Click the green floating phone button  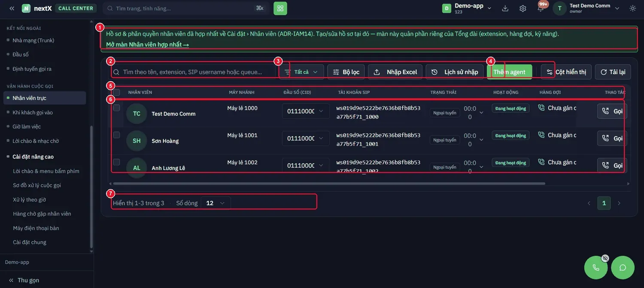(x=596, y=267)
